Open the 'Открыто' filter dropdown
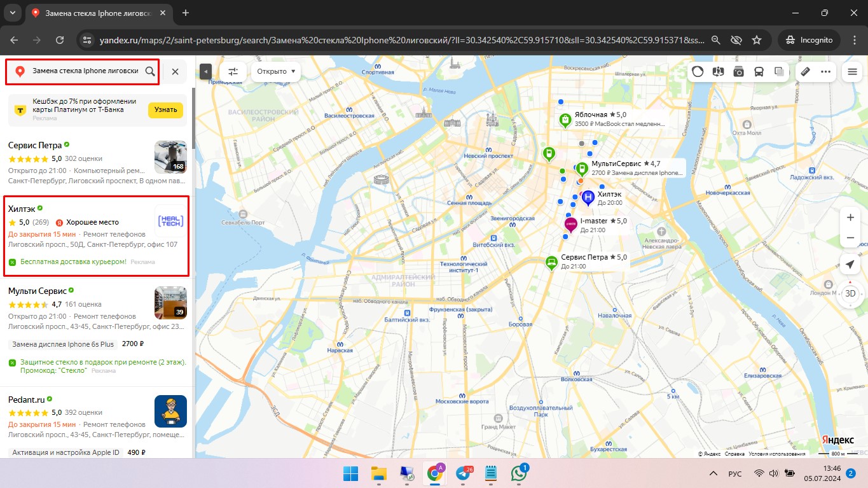 click(276, 71)
